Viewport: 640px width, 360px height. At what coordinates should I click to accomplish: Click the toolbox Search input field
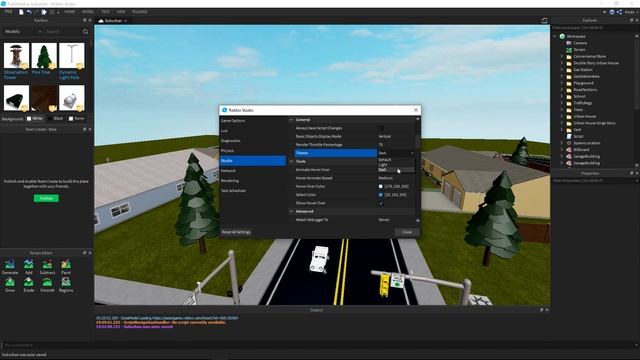pos(62,31)
